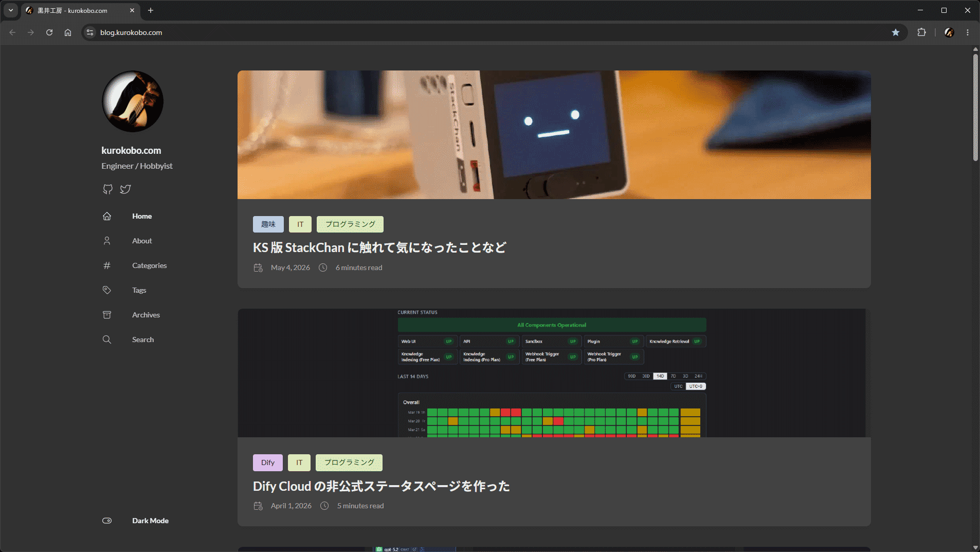Click the kurokobo.com site title
The image size is (980, 552).
click(x=131, y=150)
